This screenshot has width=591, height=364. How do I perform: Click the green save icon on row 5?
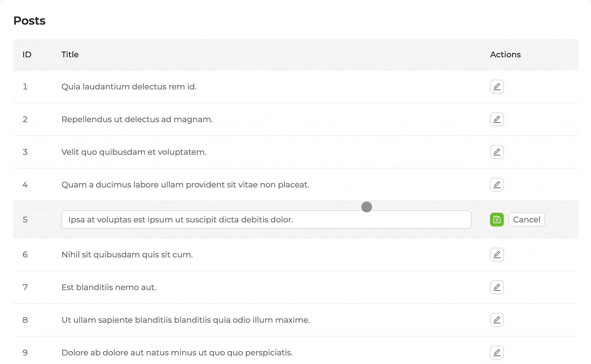497,220
